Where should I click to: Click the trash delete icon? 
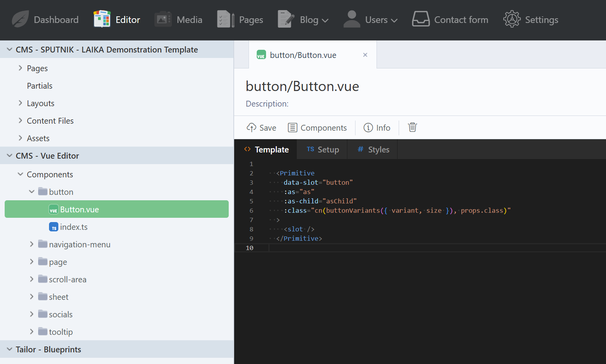[x=412, y=128]
